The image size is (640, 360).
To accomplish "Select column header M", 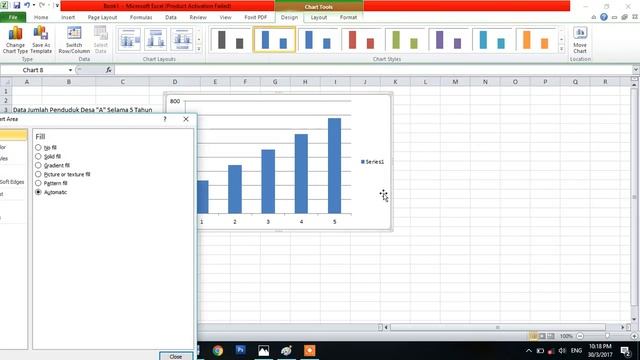I will click(x=455, y=82).
